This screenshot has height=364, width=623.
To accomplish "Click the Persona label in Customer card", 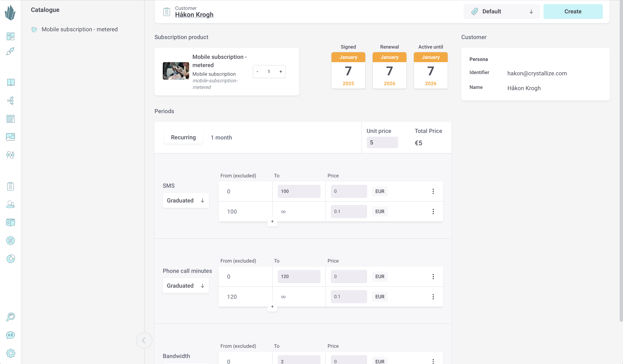I will pyautogui.click(x=478, y=59).
